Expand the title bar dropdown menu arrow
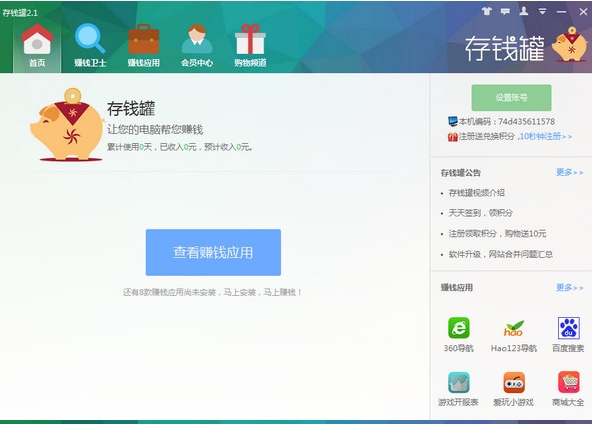Image resolution: width=592 pixels, height=424 pixels. (x=542, y=12)
